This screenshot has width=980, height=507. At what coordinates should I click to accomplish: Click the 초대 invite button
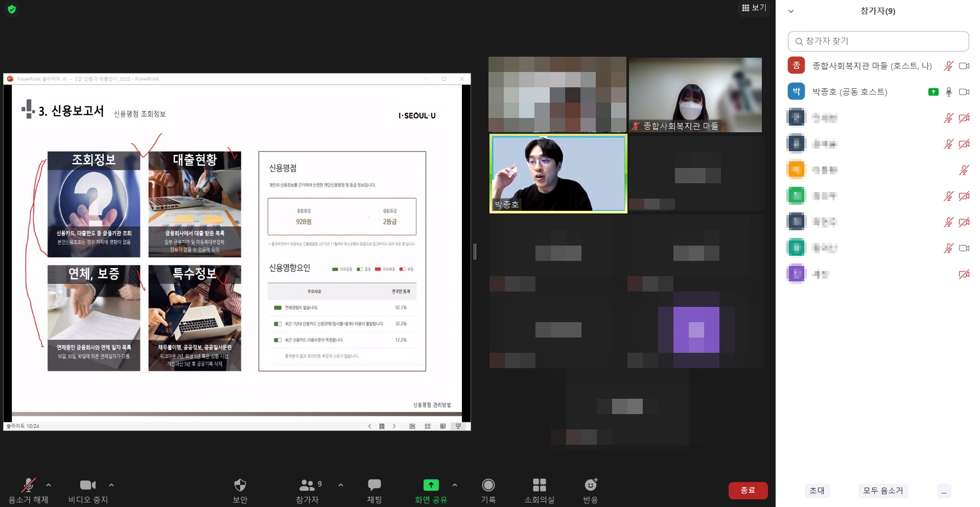pyautogui.click(x=816, y=491)
